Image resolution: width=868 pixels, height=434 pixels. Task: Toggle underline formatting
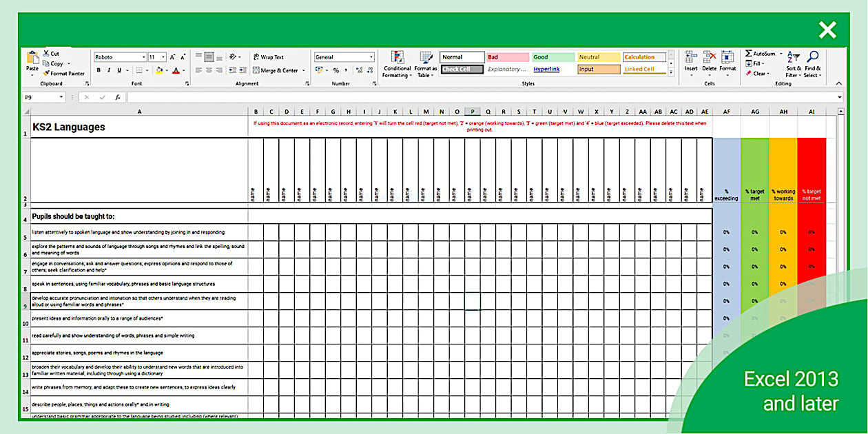point(117,70)
